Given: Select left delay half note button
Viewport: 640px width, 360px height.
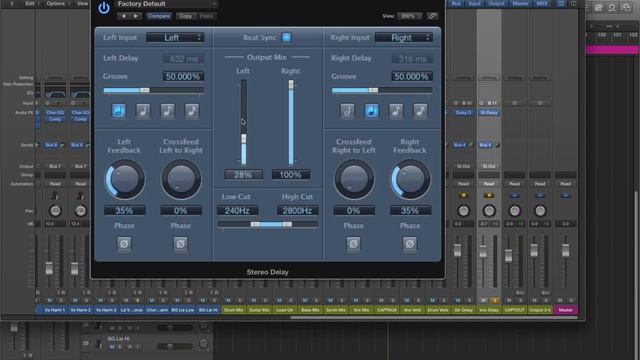Looking at the screenshot, I should pos(119,111).
